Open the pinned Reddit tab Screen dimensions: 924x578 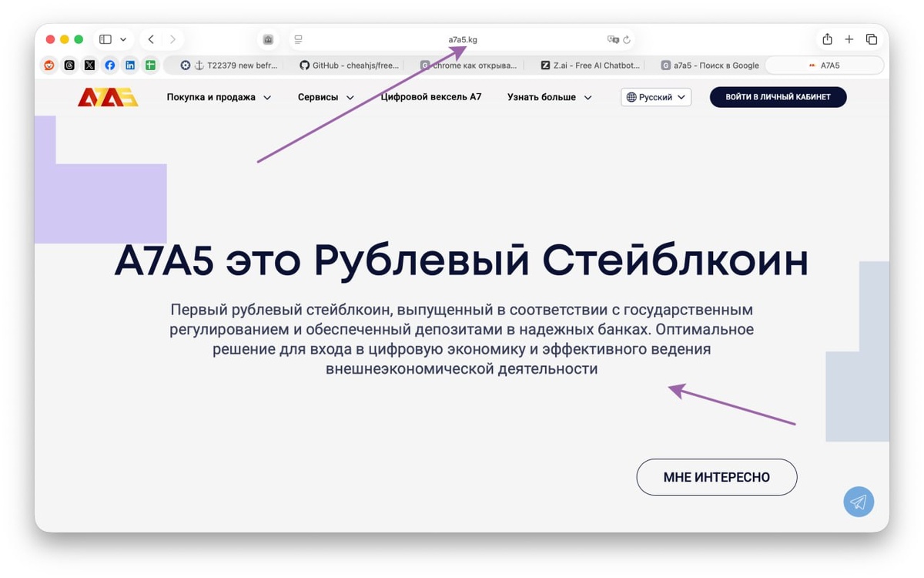[x=49, y=66]
